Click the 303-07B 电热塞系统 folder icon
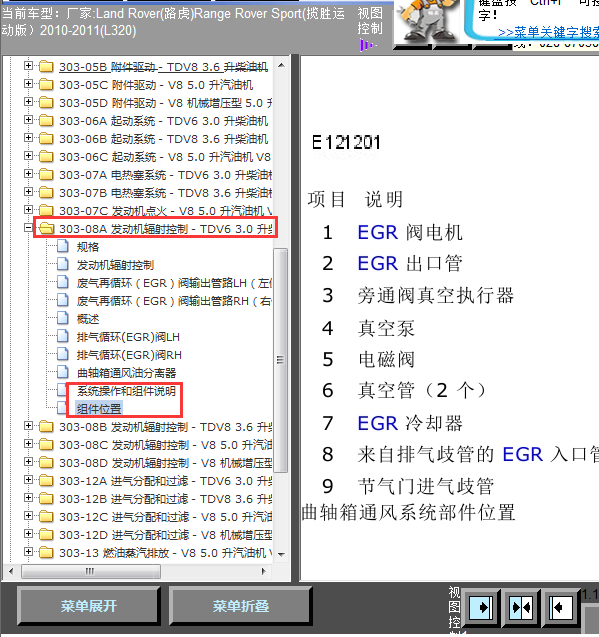599x637 pixels. coord(46,192)
